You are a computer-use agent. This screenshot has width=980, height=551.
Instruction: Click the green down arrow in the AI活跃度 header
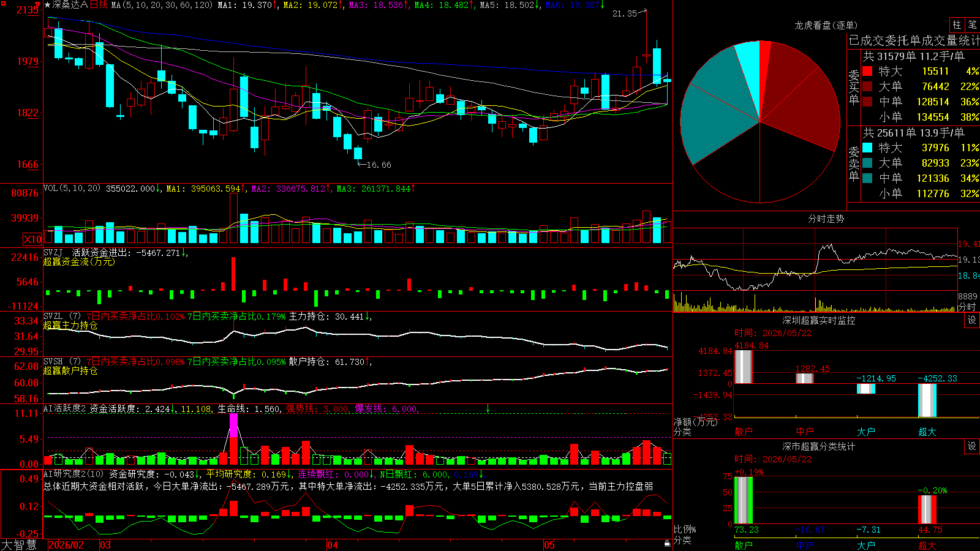[x=488, y=408]
